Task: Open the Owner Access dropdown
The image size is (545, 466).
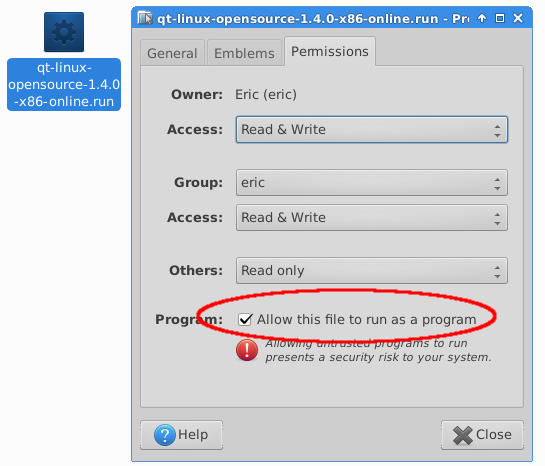Action: (372, 130)
